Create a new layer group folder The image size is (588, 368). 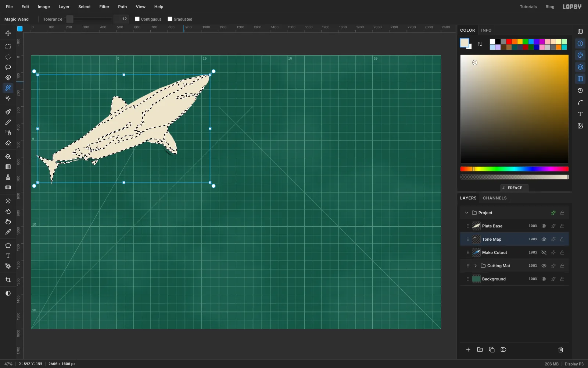click(480, 350)
